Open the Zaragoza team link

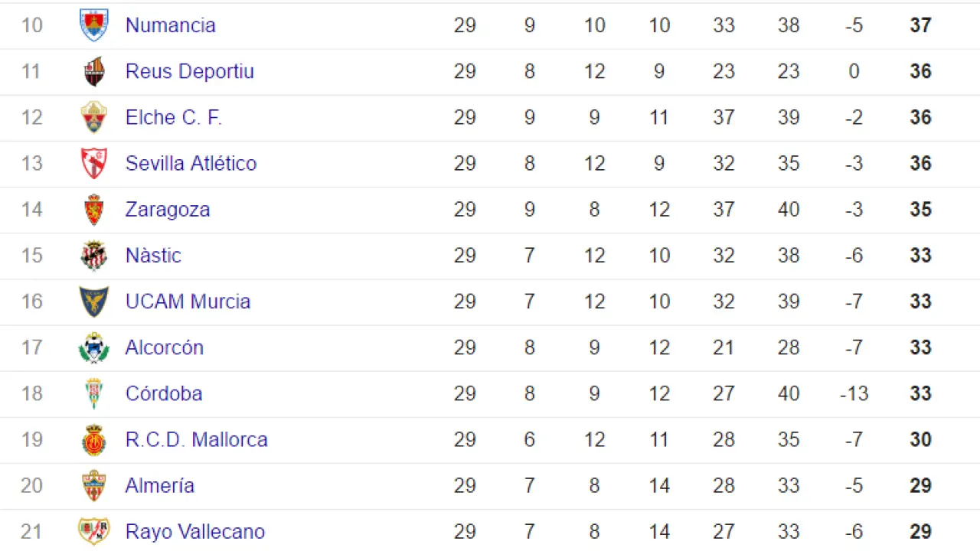coord(167,210)
